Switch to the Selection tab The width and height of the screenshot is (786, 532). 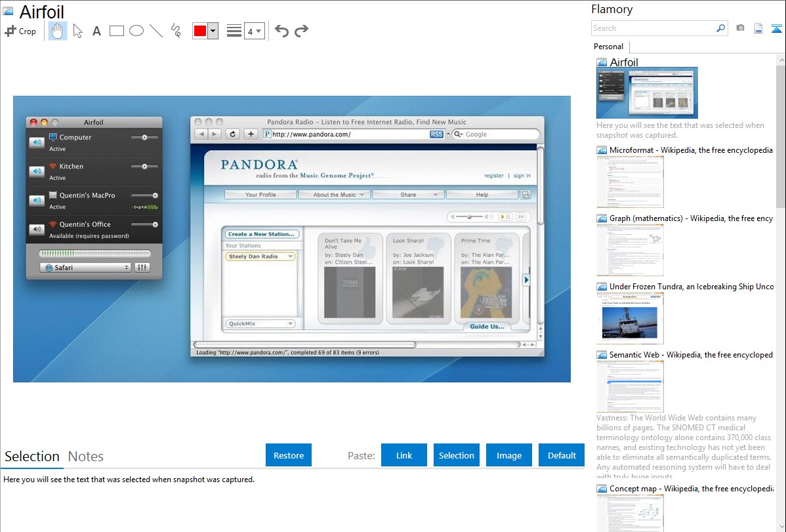point(32,457)
